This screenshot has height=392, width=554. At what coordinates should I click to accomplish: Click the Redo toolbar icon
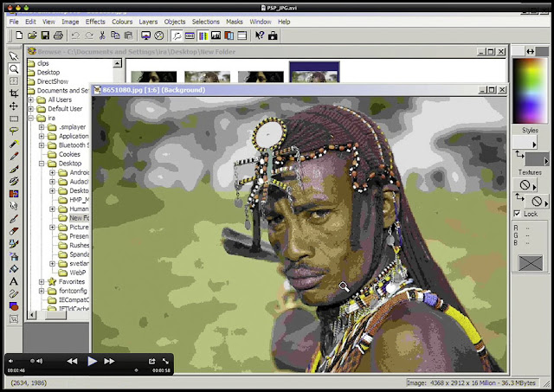(x=89, y=35)
